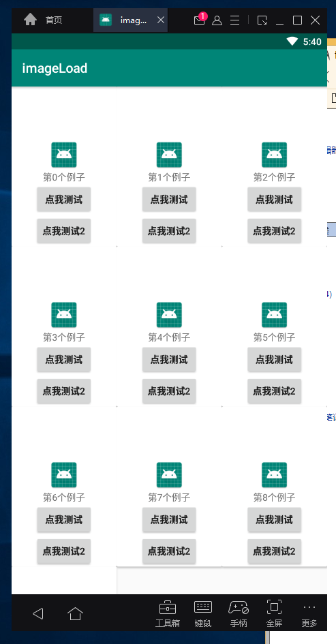The height and width of the screenshot is (644, 336).
Task: Click the imageLoad app bar title
Action: pyautogui.click(x=55, y=68)
